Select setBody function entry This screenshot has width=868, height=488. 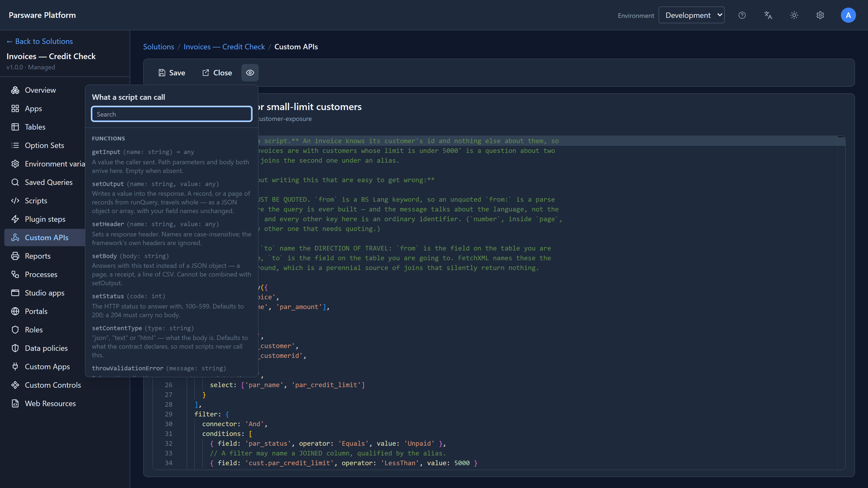(x=171, y=269)
